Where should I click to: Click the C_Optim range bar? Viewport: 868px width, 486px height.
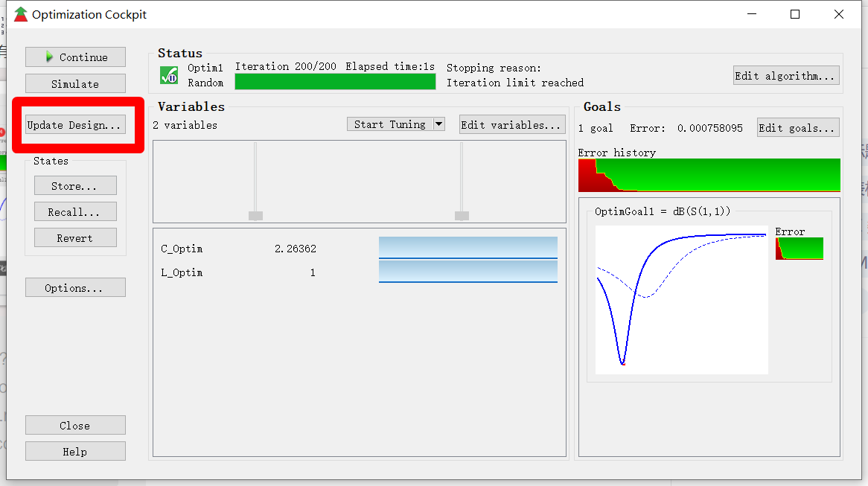[x=467, y=247]
